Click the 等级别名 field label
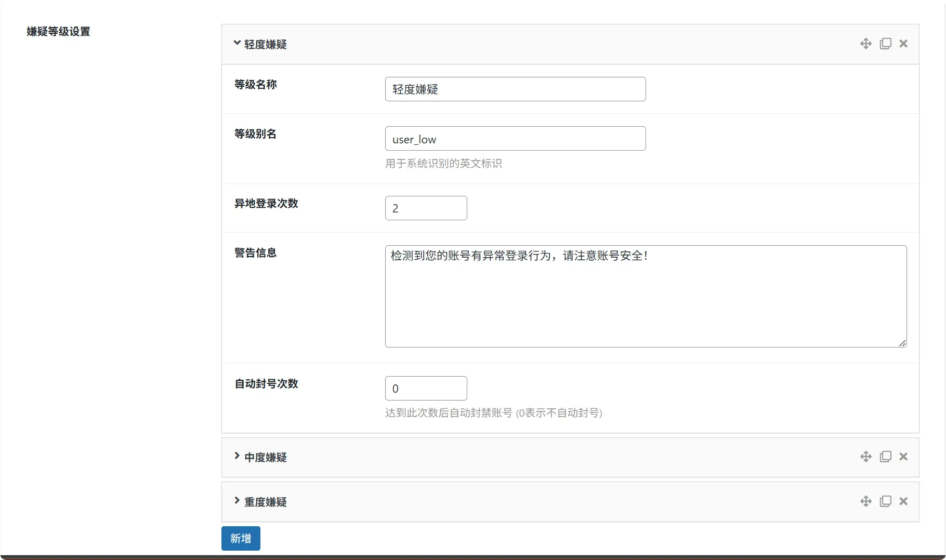 tap(256, 134)
